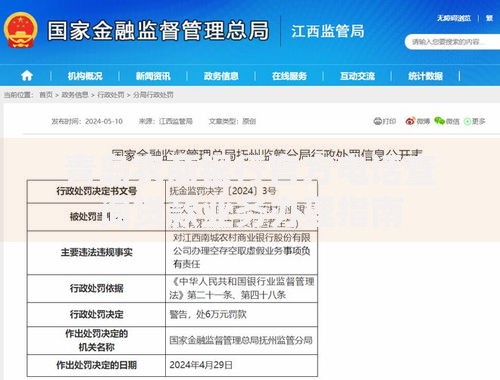Image resolution: width=500 pixels, height=380 pixels.
Task: Click the print icon 打印
Action: pos(384,121)
